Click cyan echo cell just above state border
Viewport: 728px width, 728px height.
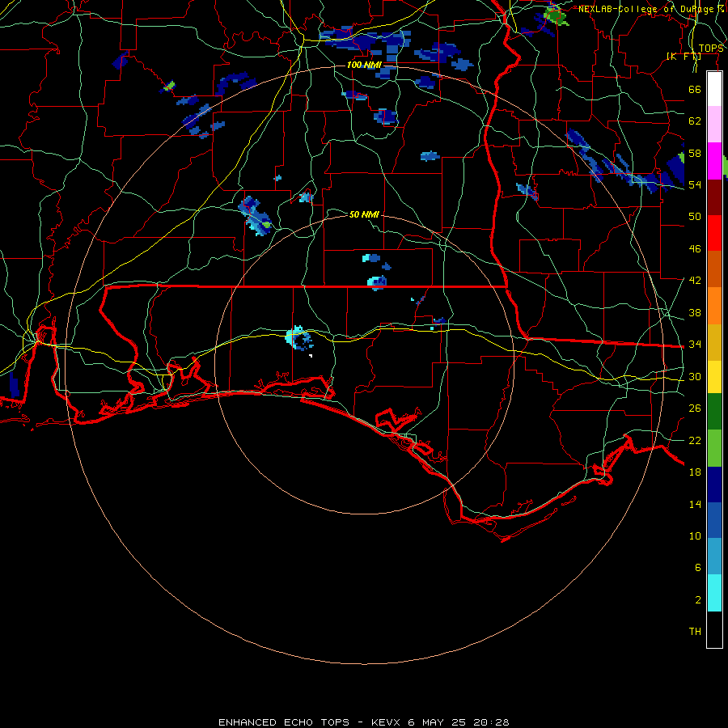(376, 281)
